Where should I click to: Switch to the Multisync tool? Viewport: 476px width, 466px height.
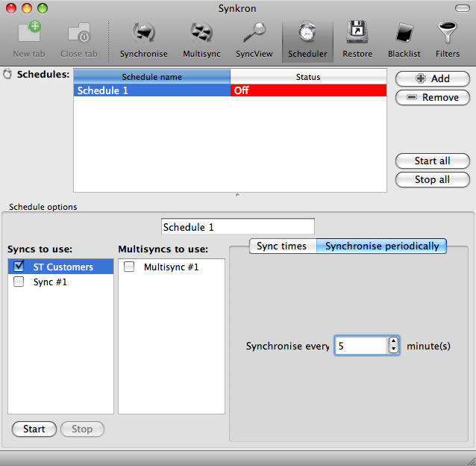(201, 40)
